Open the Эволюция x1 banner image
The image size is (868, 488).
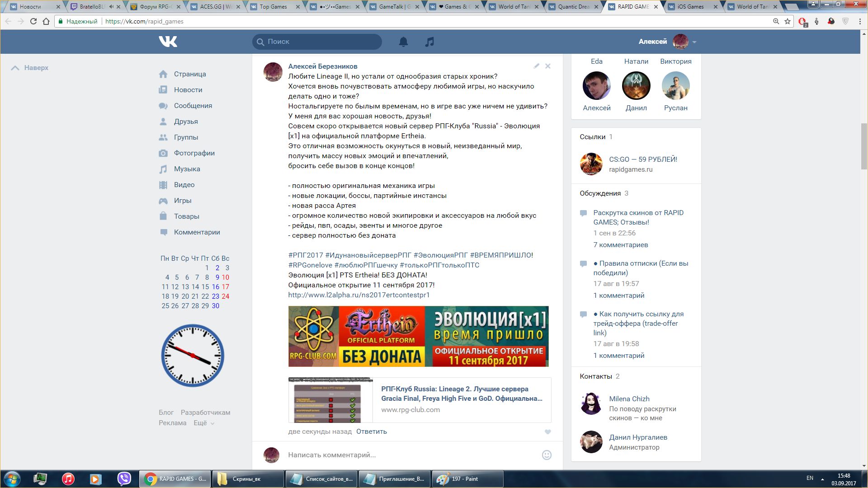point(418,336)
